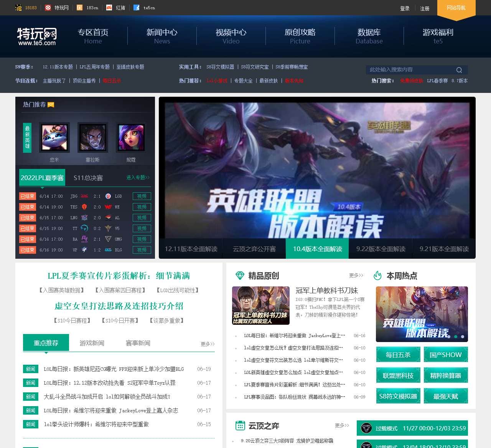
Task: Select the 悠米 hero portrait
Action: pyautogui.click(x=54, y=137)
